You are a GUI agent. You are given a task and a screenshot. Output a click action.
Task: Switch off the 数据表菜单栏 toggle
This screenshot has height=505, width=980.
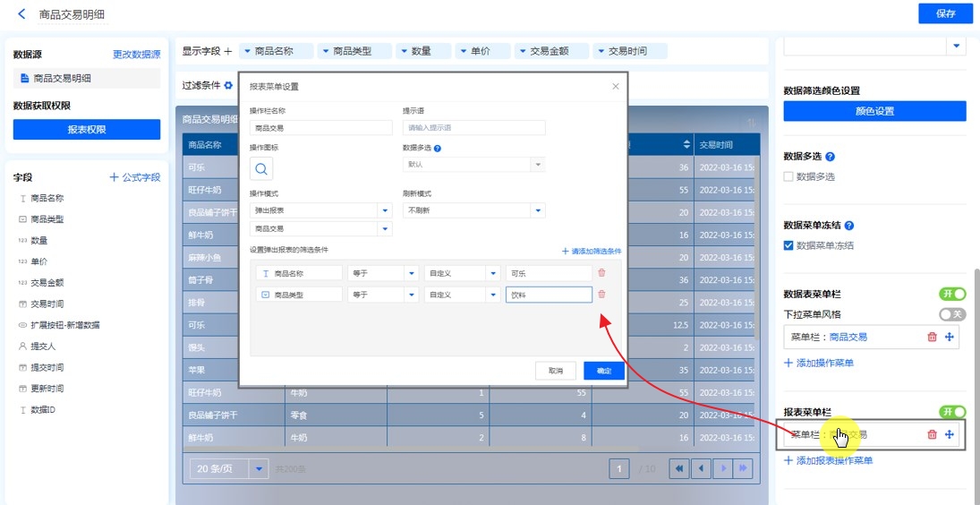tap(952, 294)
